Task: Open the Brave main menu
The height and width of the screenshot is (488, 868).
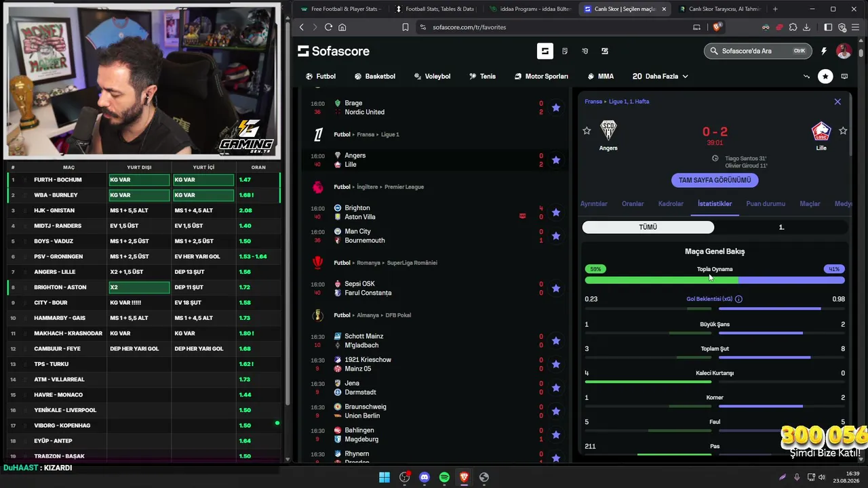Action: point(856,27)
